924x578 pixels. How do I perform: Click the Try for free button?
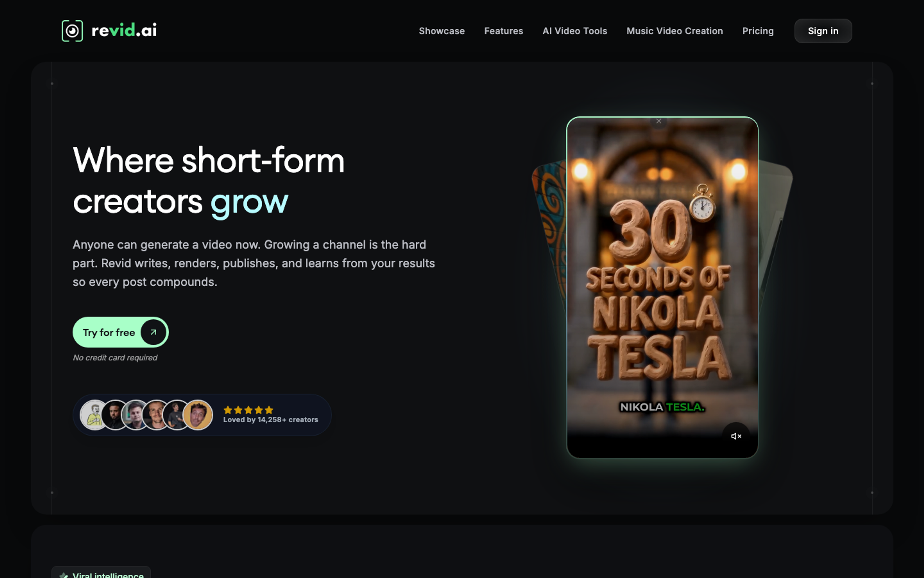[121, 332]
